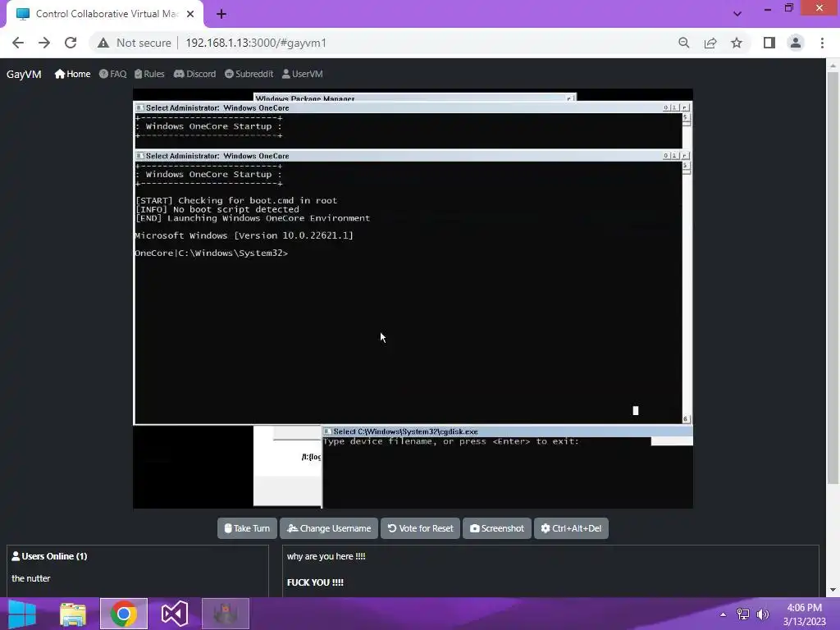
Task: Open the Discord nav link
Action: pos(194,74)
